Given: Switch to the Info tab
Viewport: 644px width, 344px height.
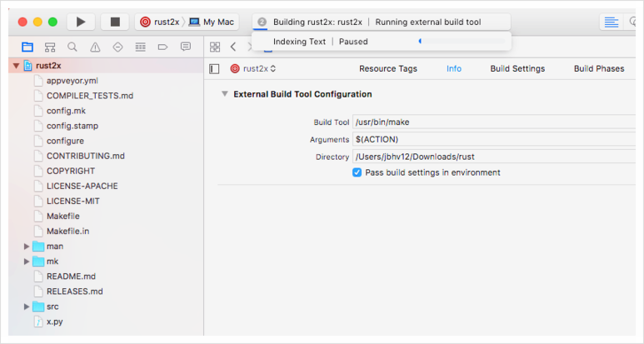Looking at the screenshot, I should point(454,68).
